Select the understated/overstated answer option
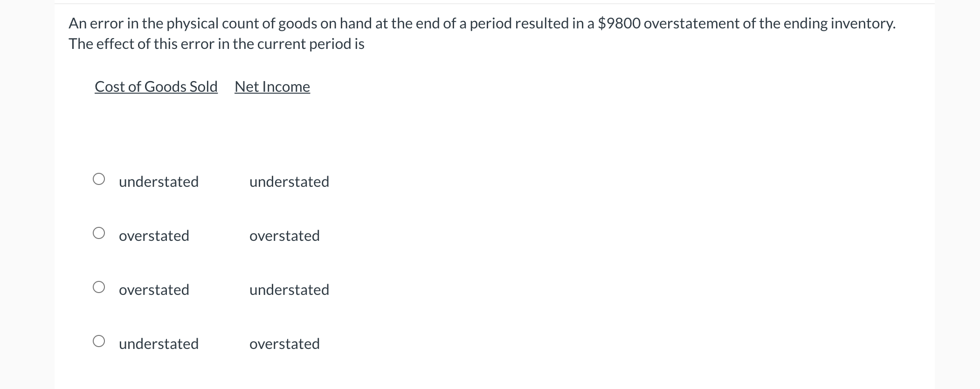Screen dimensions: 980x389 tap(99, 341)
